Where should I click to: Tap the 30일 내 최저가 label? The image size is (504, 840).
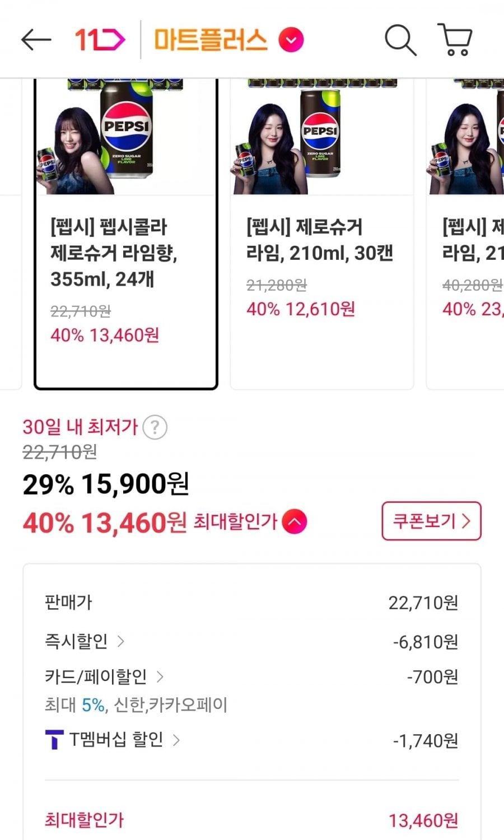[x=80, y=427]
